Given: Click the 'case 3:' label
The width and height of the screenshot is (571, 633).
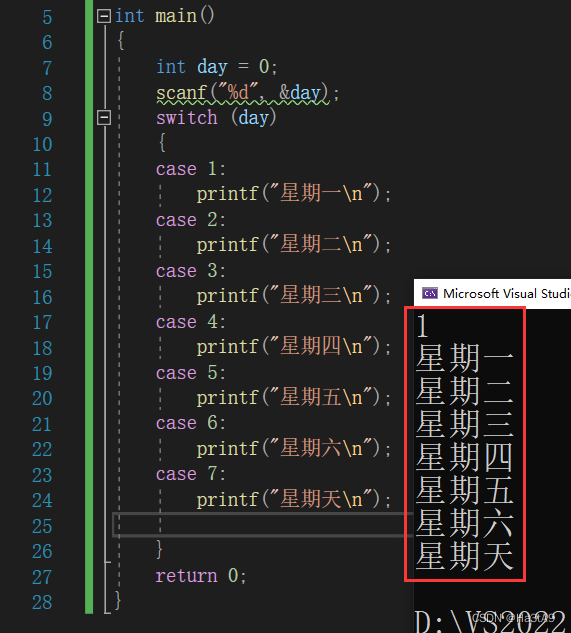Looking at the screenshot, I should 191,271.
